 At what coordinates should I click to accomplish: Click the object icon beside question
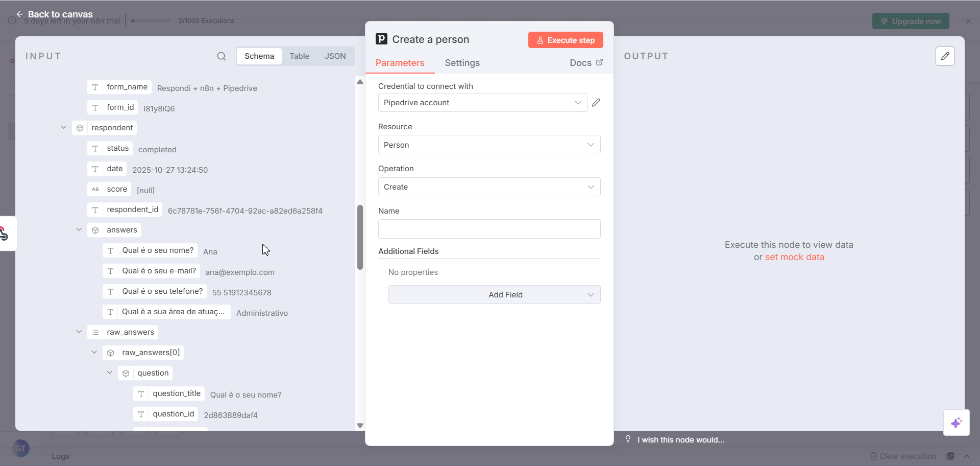pyautogui.click(x=126, y=373)
